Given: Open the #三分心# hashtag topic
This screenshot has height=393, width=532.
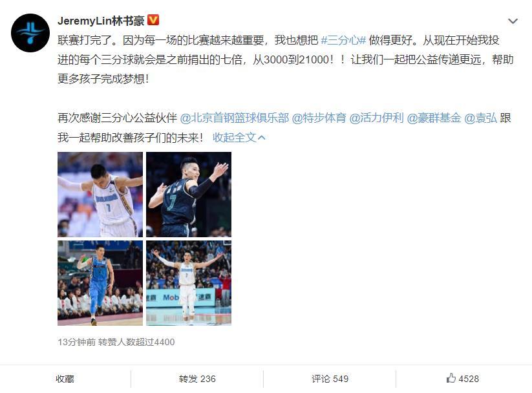Looking at the screenshot, I should [x=343, y=40].
